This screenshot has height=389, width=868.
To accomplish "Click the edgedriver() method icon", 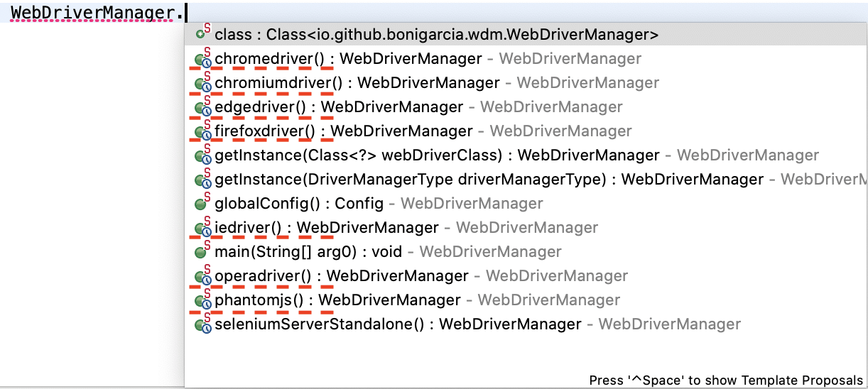I will 202,107.
